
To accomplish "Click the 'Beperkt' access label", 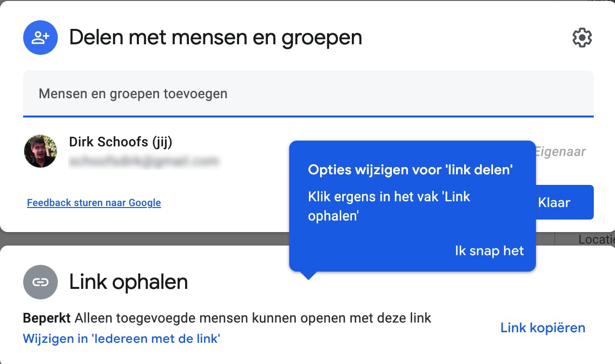I will point(47,318).
